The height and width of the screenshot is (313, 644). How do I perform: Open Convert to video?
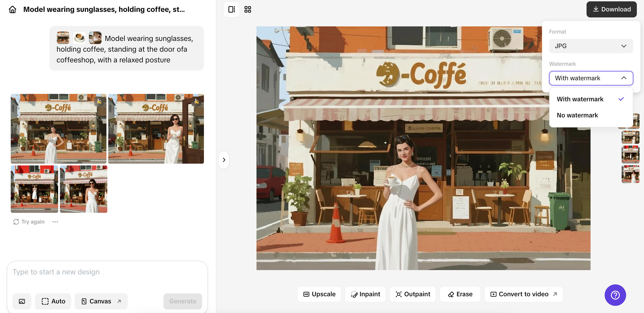point(523,294)
